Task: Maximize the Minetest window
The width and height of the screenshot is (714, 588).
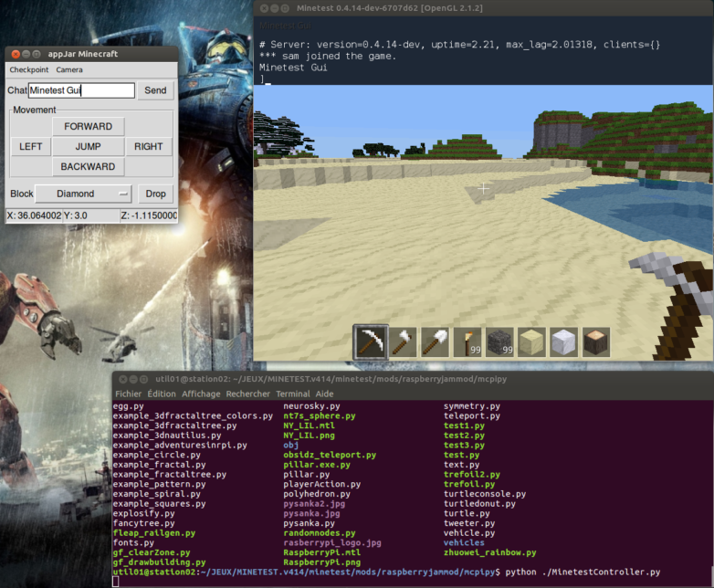Action: [x=285, y=8]
